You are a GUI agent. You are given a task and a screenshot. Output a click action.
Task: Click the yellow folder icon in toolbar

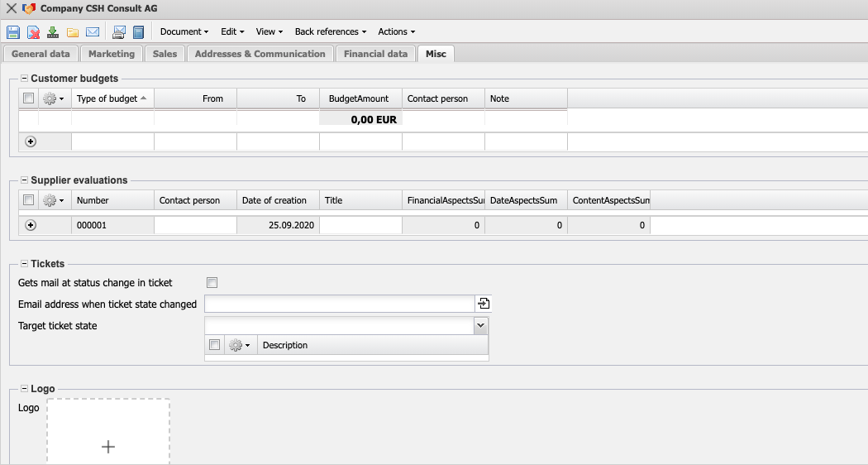tap(73, 32)
